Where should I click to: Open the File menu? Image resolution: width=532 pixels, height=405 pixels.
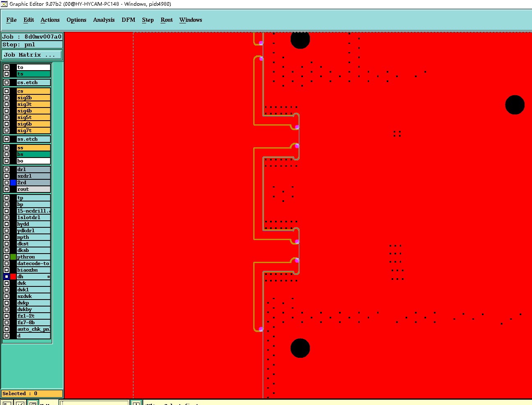(x=11, y=20)
